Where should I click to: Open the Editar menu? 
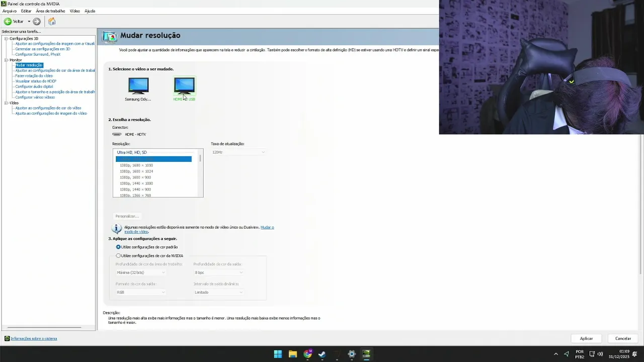pyautogui.click(x=26, y=11)
